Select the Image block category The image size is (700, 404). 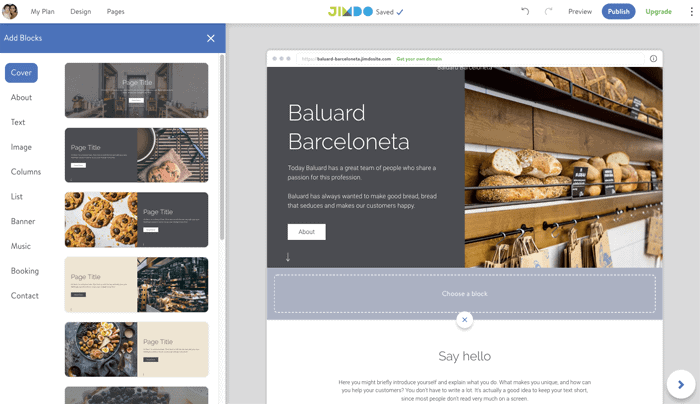(x=21, y=147)
